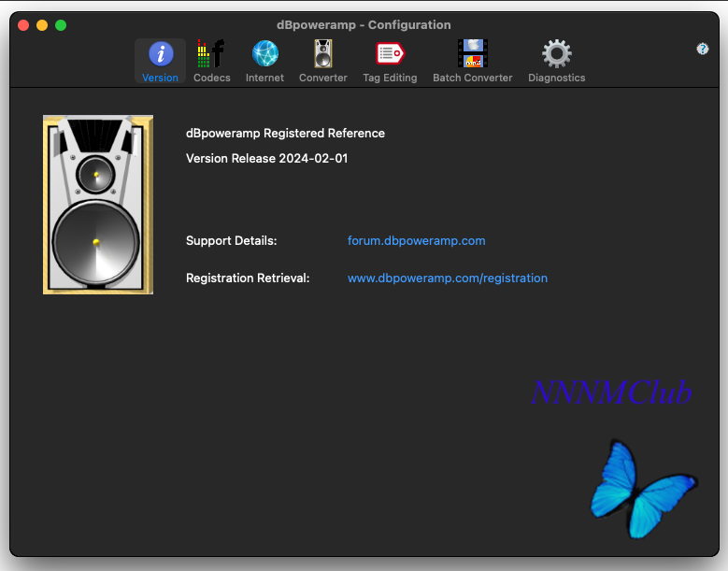Viewport: 728px width, 571px height.
Task: Open www.dbpoweramp.com/registration link
Action: tap(448, 278)
